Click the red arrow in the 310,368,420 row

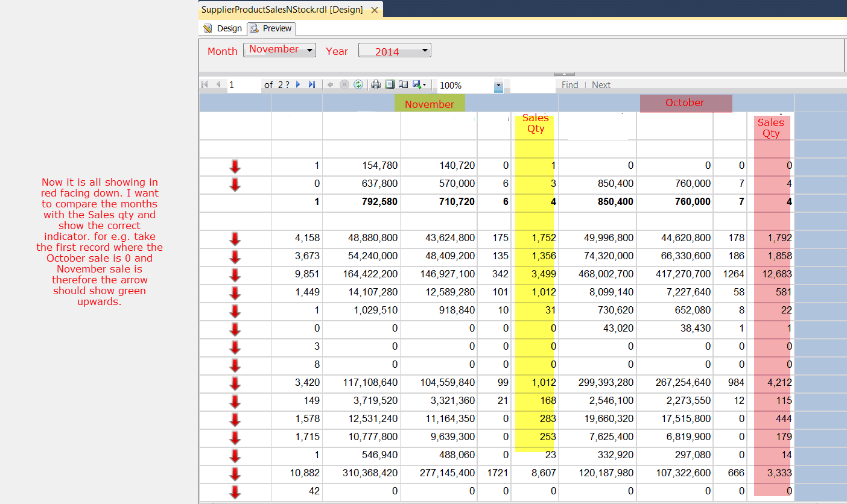235,474
